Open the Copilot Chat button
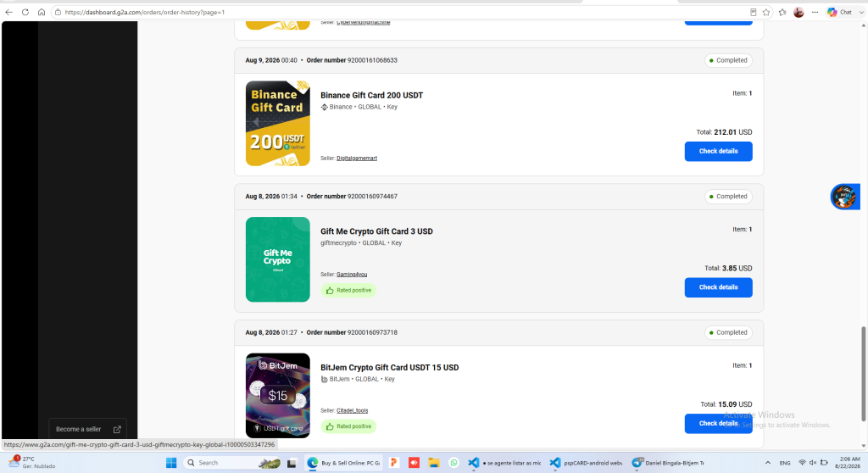 (x=840, y=12)
